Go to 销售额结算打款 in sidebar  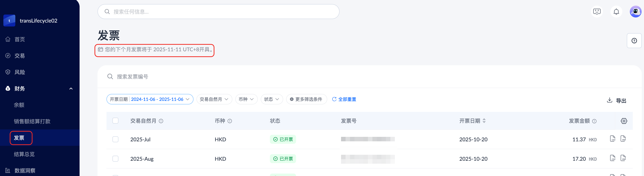pos(32,121)
